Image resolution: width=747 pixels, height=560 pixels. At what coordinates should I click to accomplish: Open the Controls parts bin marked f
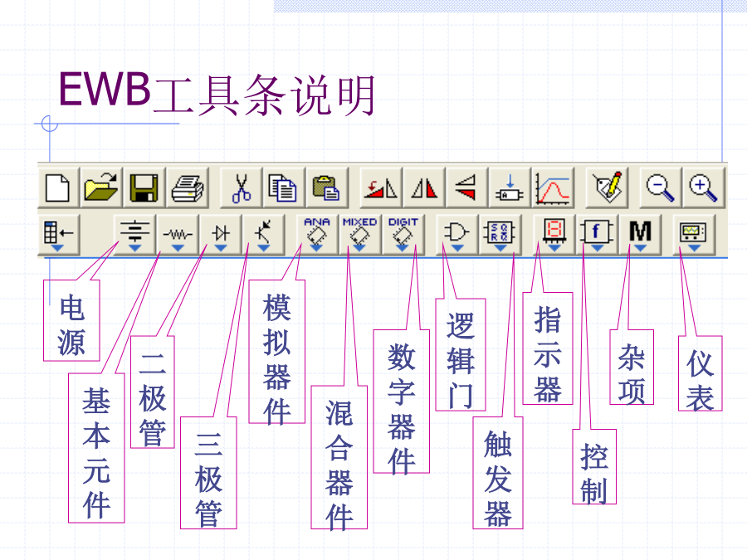[597, 234]
